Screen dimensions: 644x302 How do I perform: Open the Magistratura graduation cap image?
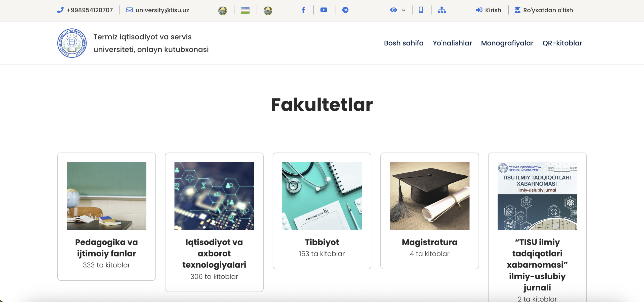click(x=429, y=196)
